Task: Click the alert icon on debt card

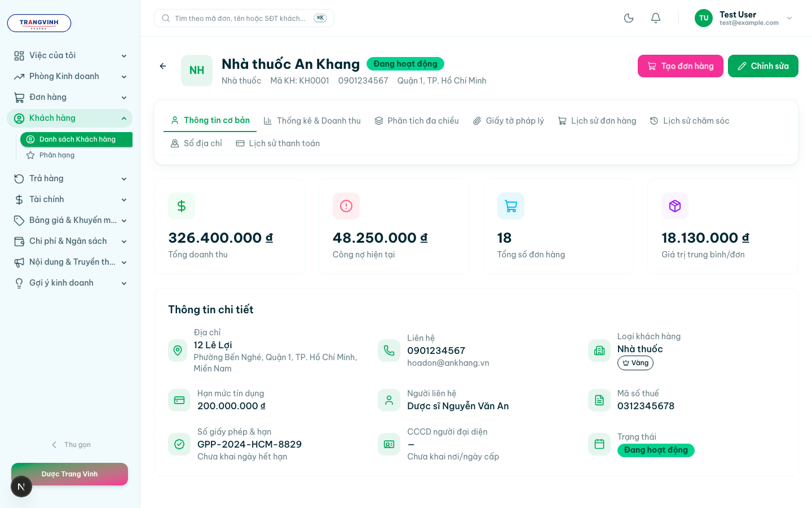Action: (346, 206)
